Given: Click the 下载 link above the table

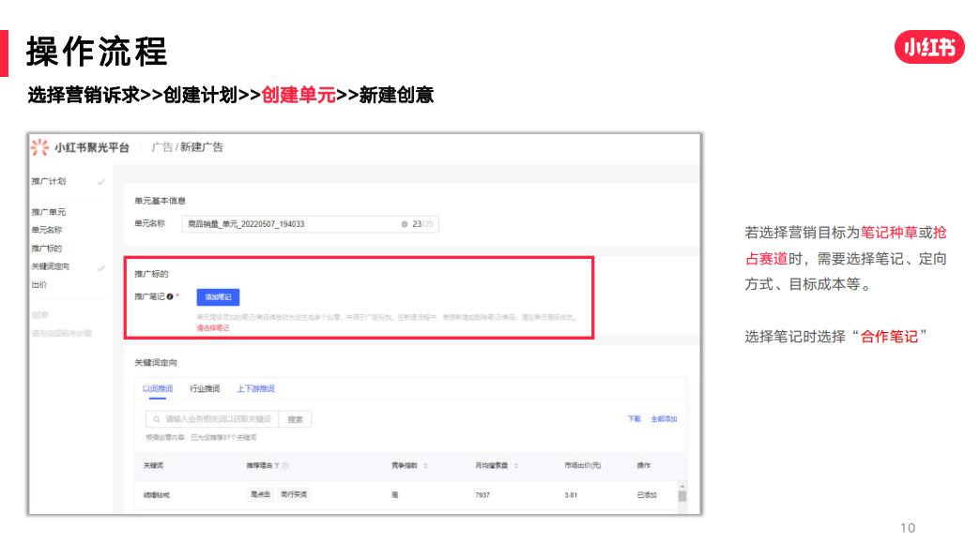Looking at the screenshot, I should click(635, 419).
